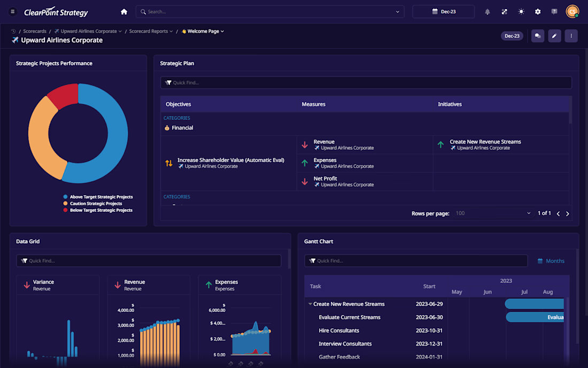Click the calendar icon in period selector
Image resolution: width=588 pixels, height=368 pixels.
coord(435,12)
